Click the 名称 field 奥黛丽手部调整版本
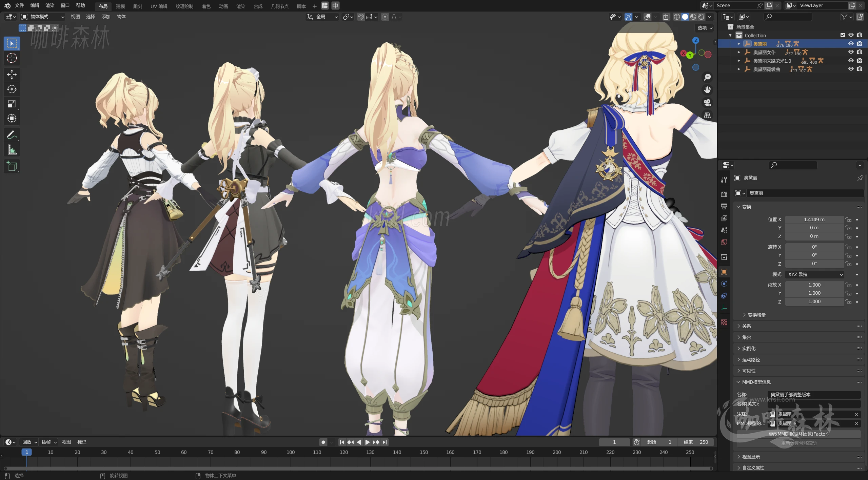Image resolution: width=868 pixels, height=480 pixels. tap(814, 395)
